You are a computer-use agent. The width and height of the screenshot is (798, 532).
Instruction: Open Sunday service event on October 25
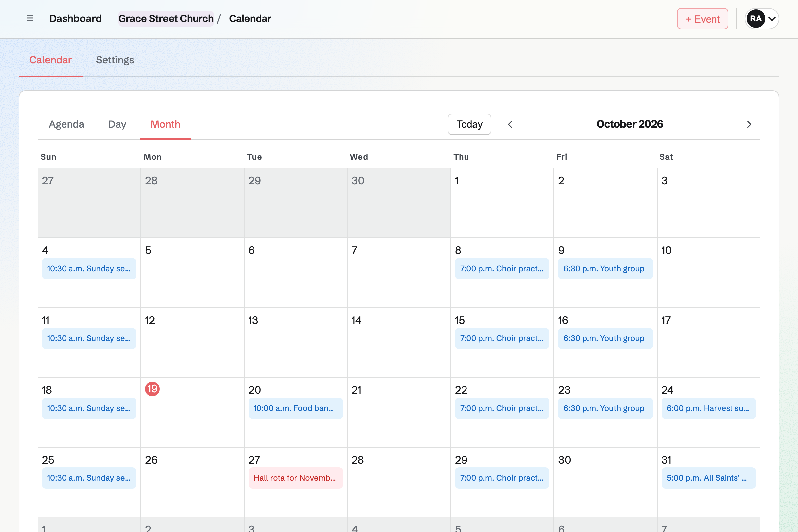pyautogui.click(x=89, y=478)
